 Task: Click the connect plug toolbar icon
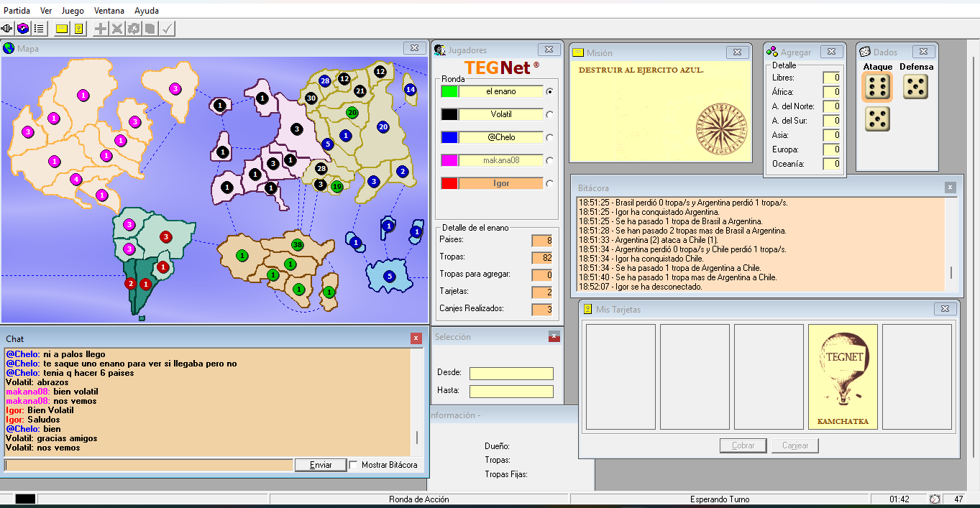coord(7,29)
